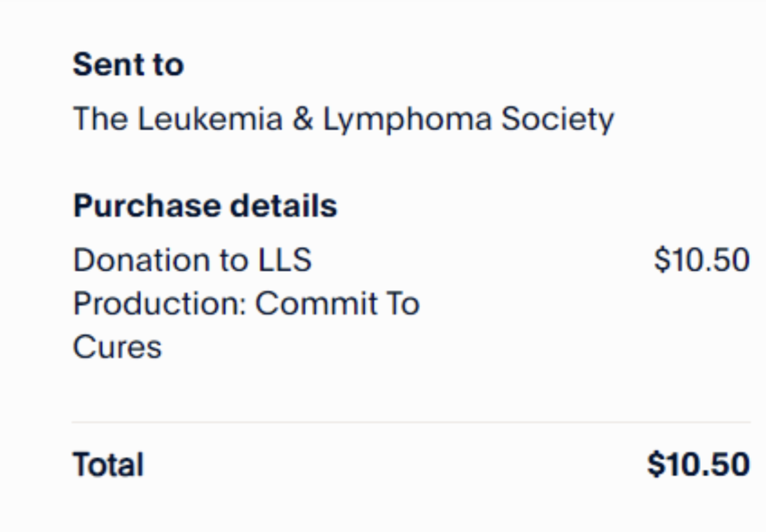Click the word "Cures" in the item description
Screen dimensions: 766x532
pos(117,347)
